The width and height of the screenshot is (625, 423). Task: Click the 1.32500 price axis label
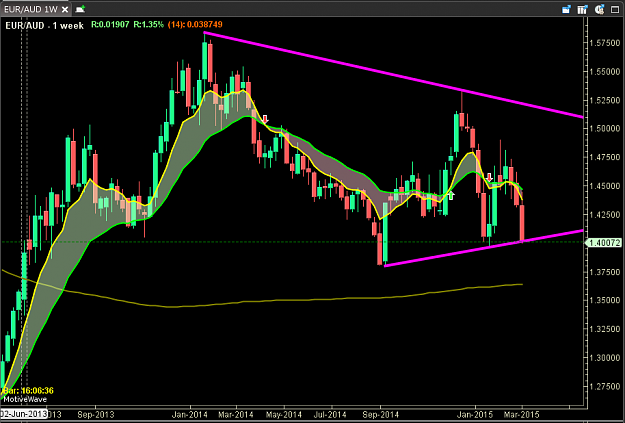[605, 329]
